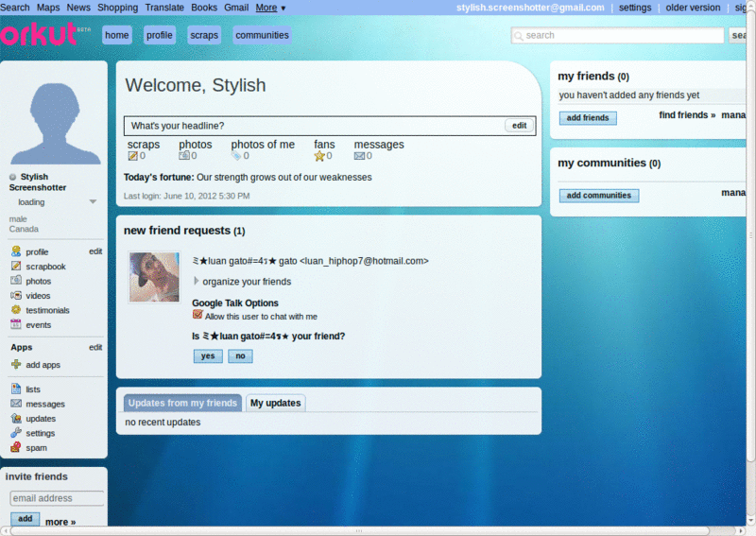
Task: Accept friend request with yes button
Action: (208, 356)
